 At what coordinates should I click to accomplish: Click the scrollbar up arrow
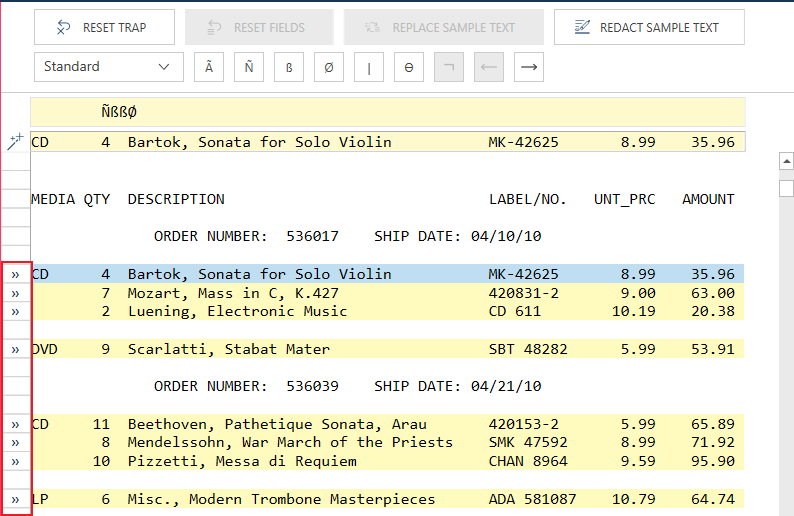click(x=786, y=162)
